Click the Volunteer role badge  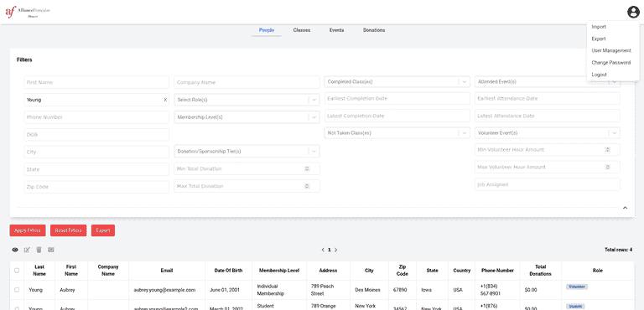(577, 287)
